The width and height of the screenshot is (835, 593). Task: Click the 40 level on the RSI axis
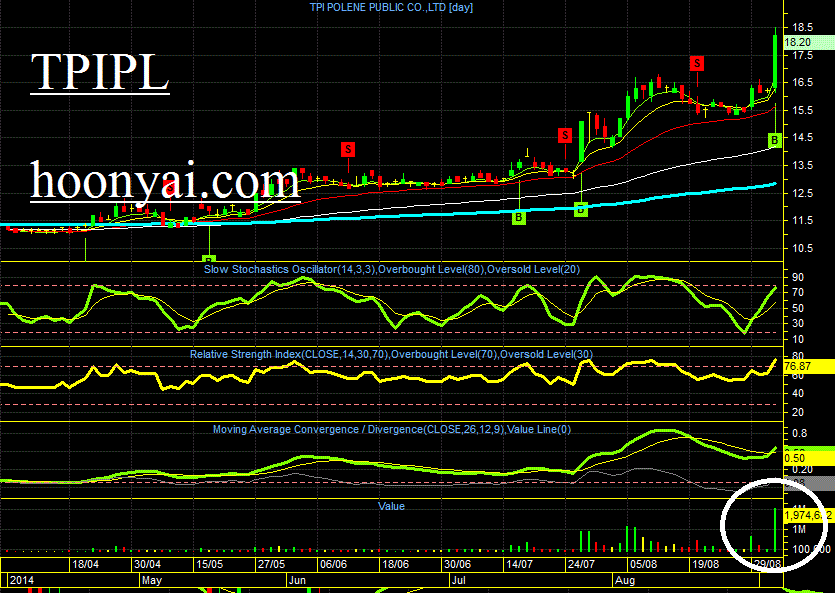pyautogui.click(x=798, y=394)
